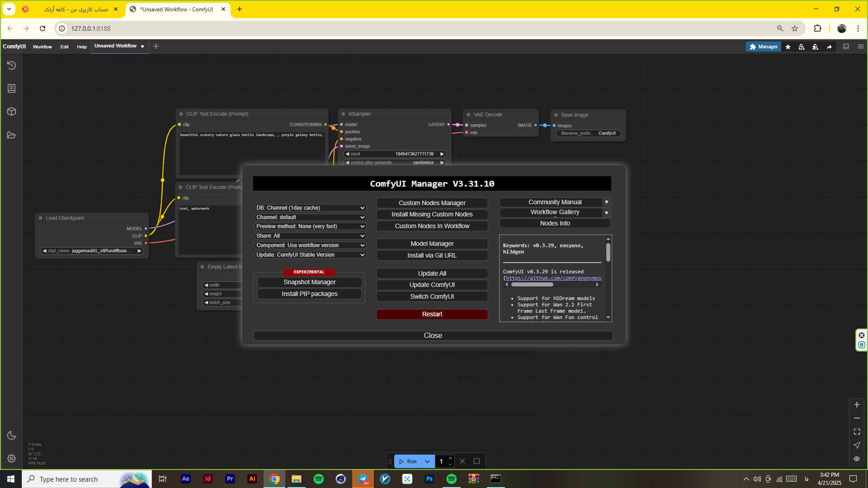Expand Community Manual dropdown arrow

tap(607, 202)
